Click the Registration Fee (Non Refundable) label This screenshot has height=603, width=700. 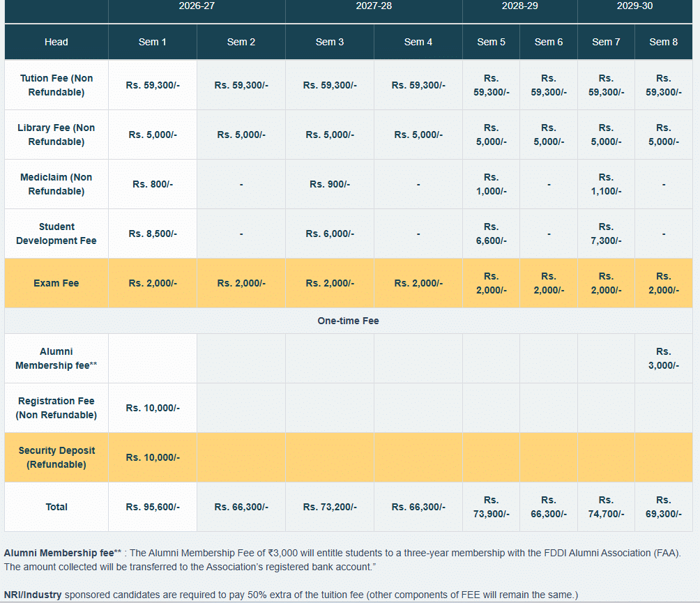[56, 408]
